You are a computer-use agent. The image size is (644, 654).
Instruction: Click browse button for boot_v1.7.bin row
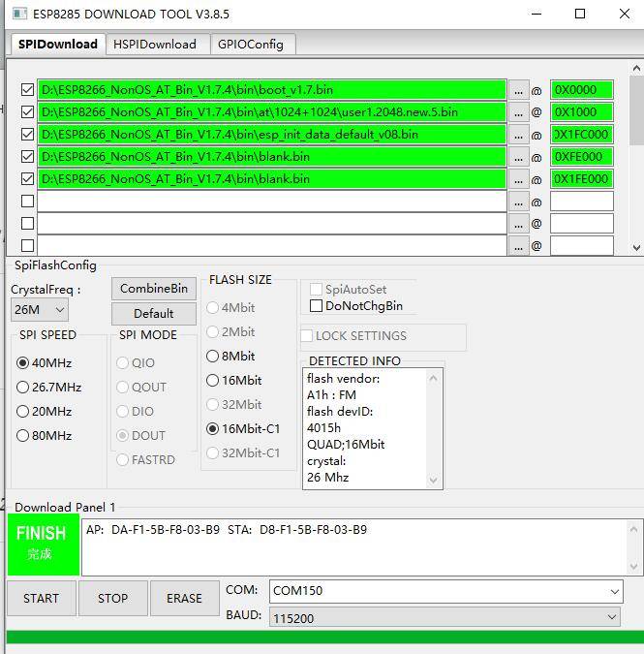click(x=519, y=90)
